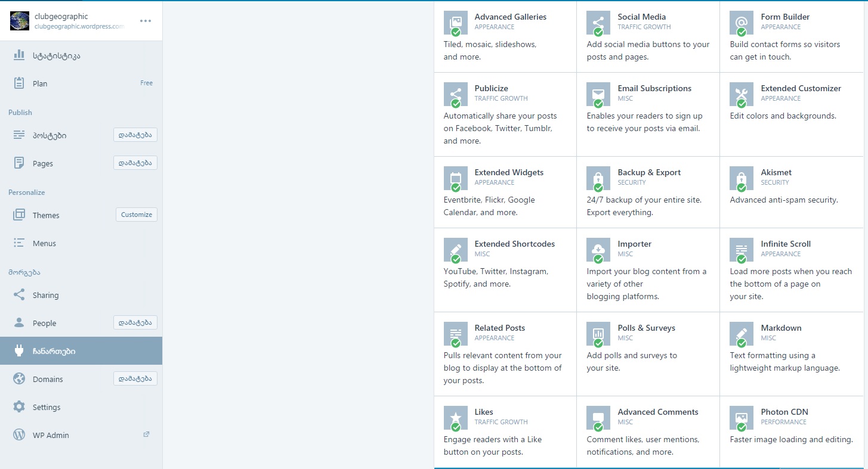This screenshot has width=868, height=469.
Task: Click the Advanced Comments title
Action: coord(658,412)
